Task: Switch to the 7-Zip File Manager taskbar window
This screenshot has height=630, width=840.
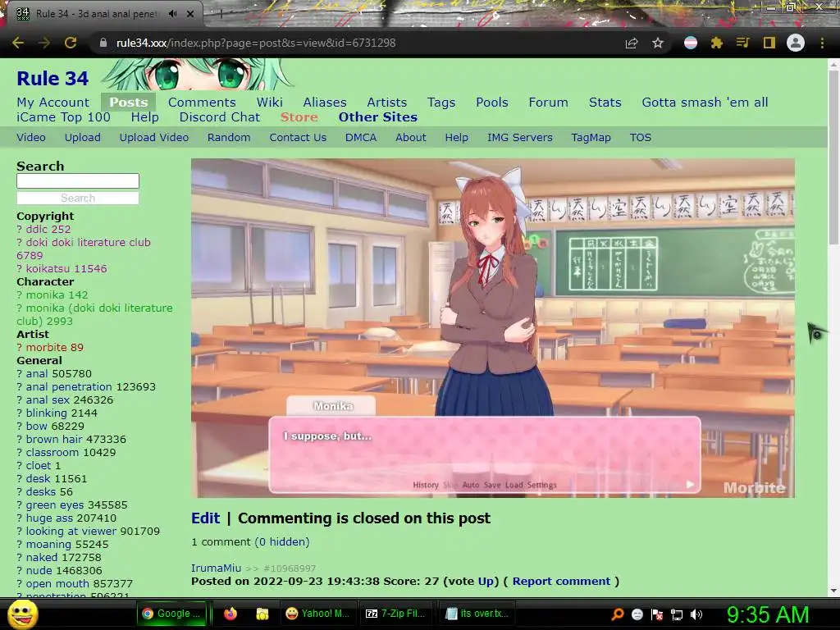Action: pyautogui.click(x=396, y=614)
